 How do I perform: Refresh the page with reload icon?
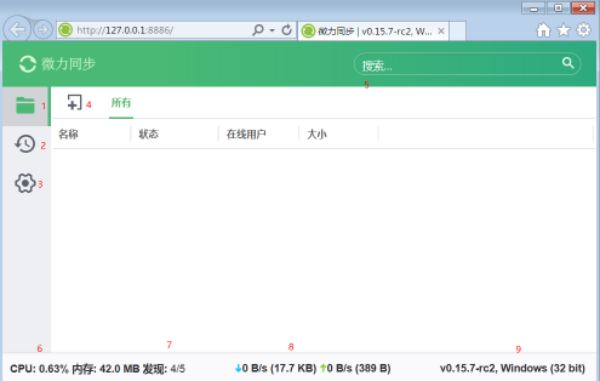pos(287,29)
